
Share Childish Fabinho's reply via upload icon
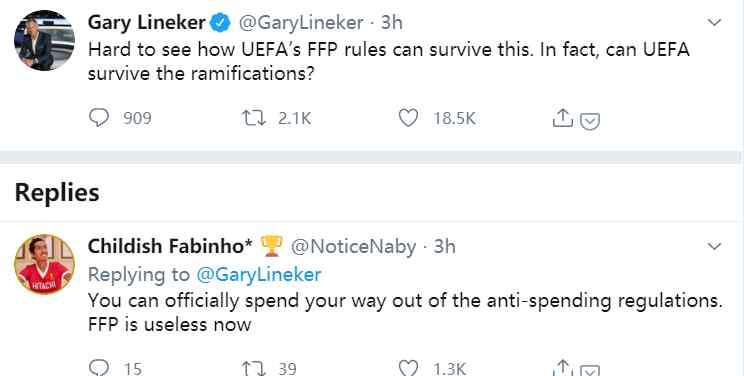click(x=563, y=368)
